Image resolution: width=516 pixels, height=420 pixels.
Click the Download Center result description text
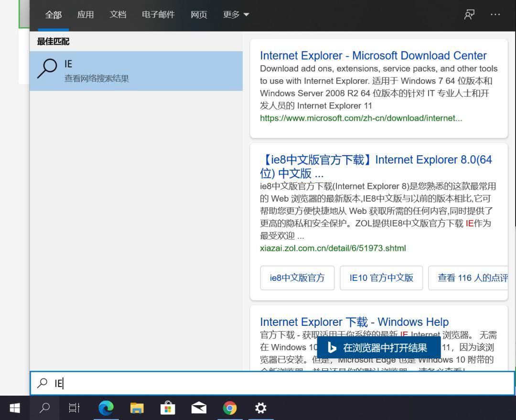pos(379,87)
